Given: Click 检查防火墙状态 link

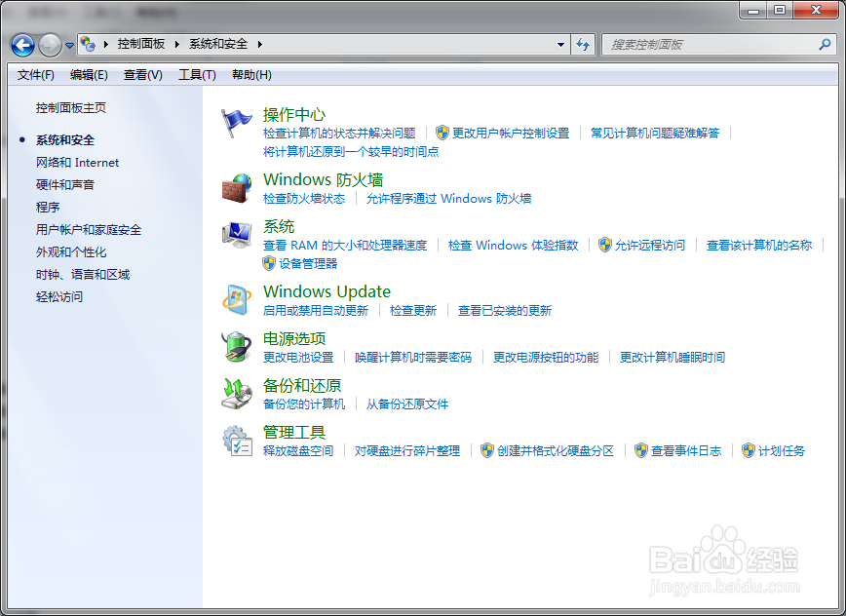Looking at the screenshot, I should (x=304, y=199).
